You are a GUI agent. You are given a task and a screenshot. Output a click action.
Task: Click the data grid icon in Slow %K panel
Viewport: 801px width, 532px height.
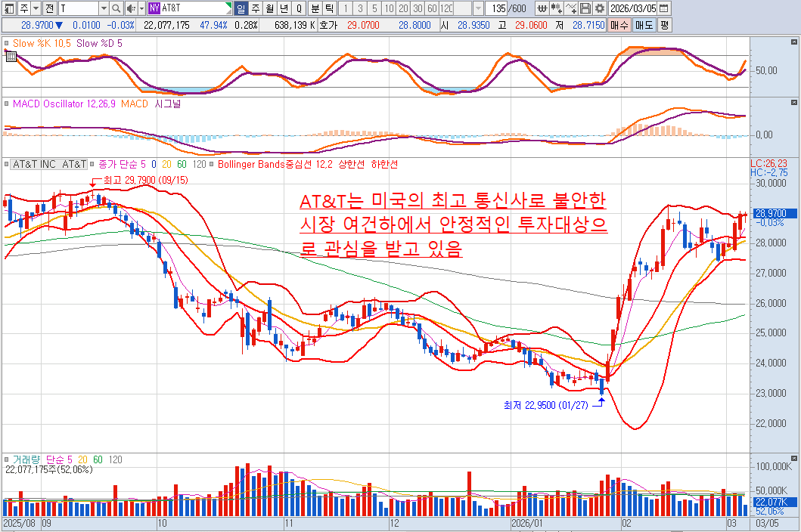click(x=10, y=57)
